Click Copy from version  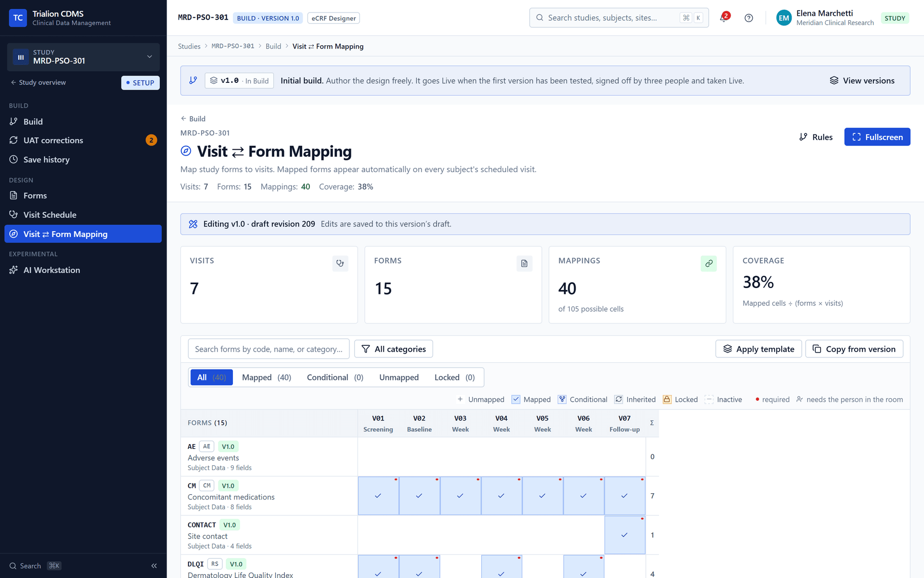tap(854, 349)
